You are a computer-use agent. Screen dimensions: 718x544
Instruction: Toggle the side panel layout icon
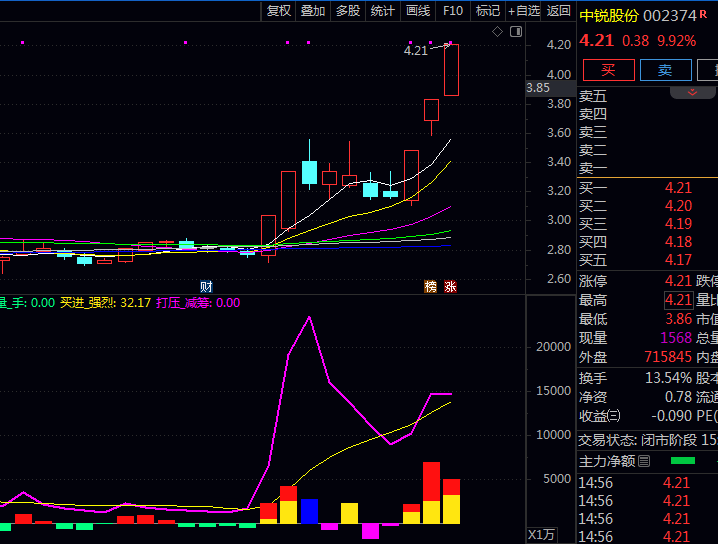coord(515,32)
